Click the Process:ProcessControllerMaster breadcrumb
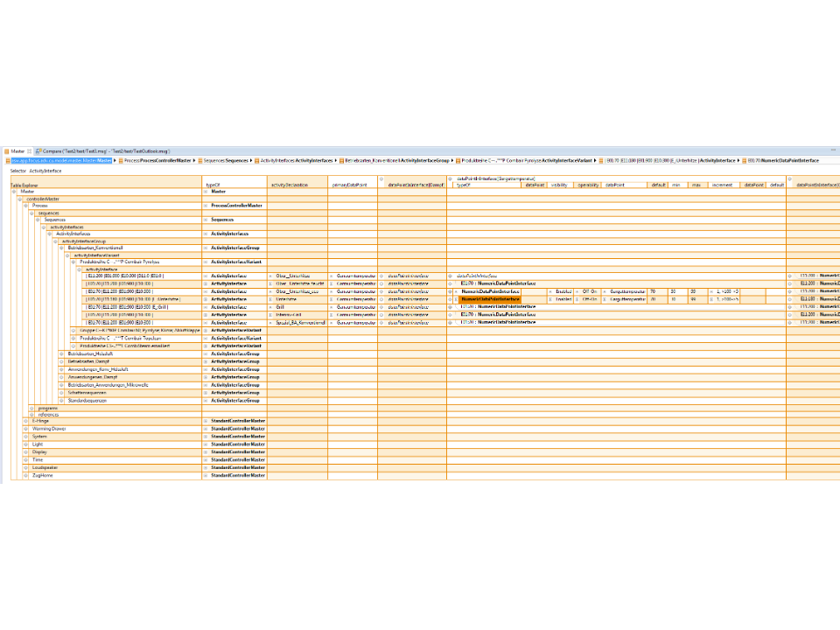Image resolution: width=840 pixels, height=630 pixels. (157, 161)
